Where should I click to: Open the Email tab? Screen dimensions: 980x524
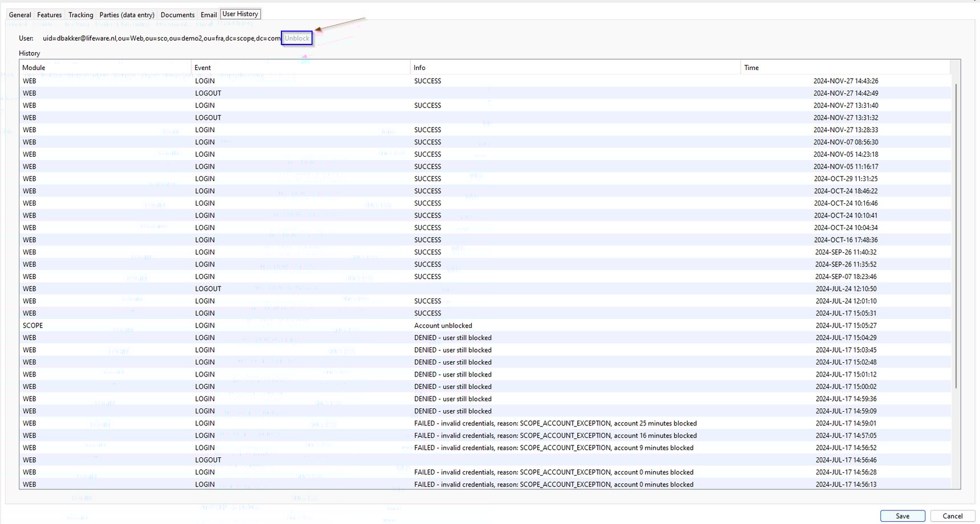pos(209,14)
